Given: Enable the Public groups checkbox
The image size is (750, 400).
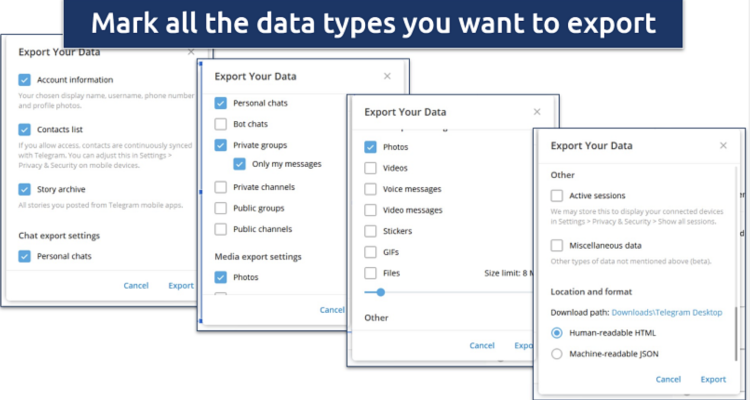Looking at the screenshot, I should [220, 208].
